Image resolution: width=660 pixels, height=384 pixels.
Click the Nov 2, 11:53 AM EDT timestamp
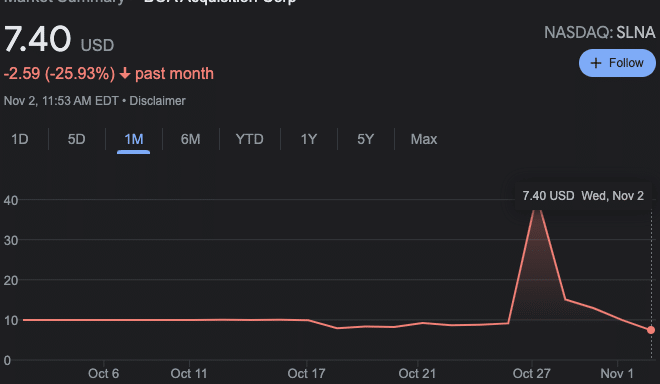click(x=61, y=101)
